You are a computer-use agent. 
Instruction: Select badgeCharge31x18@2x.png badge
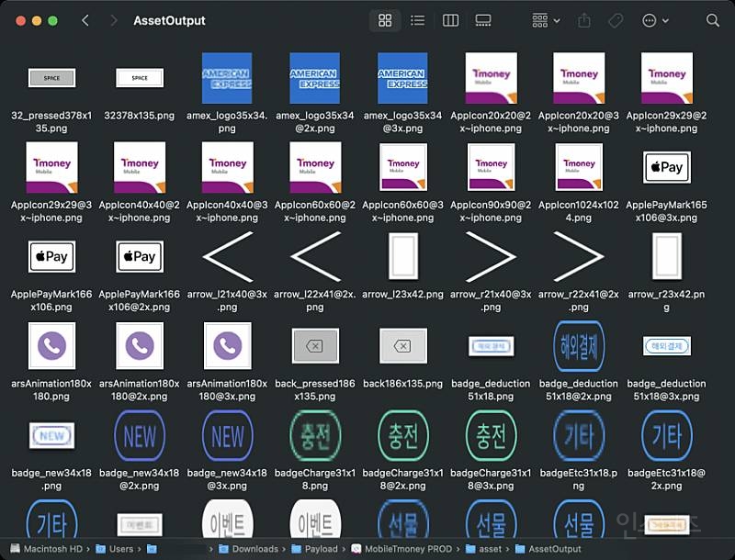[402, 435]
